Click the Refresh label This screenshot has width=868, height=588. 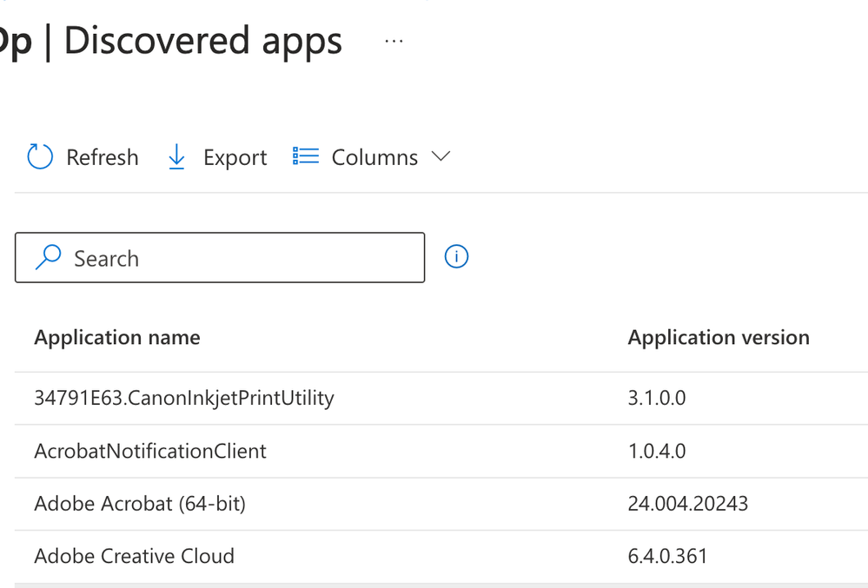(103, 157)
